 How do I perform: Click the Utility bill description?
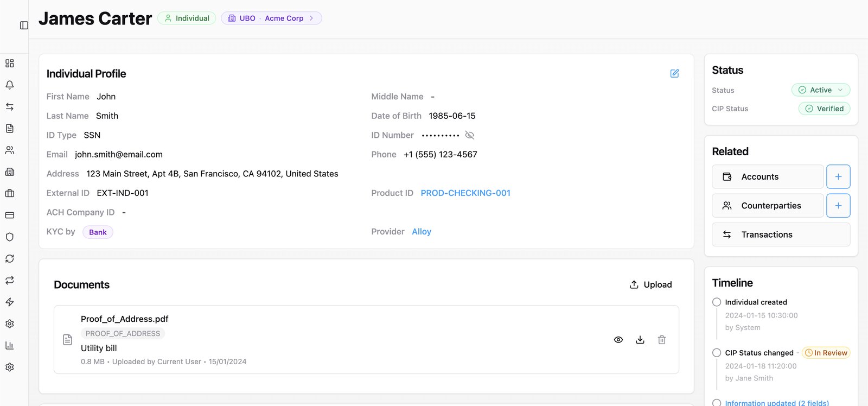point(99,348)
